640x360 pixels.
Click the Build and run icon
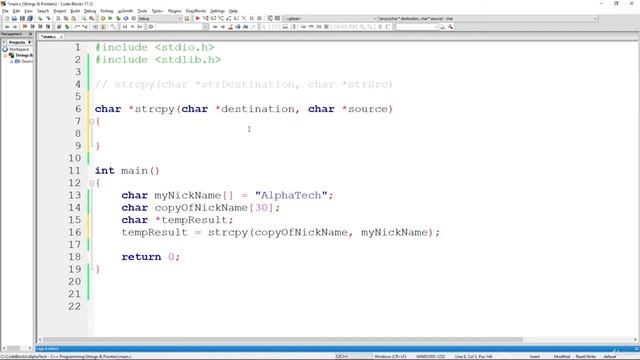118,18
